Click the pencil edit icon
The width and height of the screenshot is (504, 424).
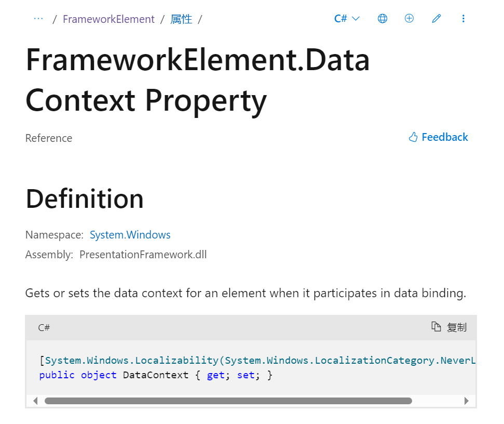(x=436, y=19)
